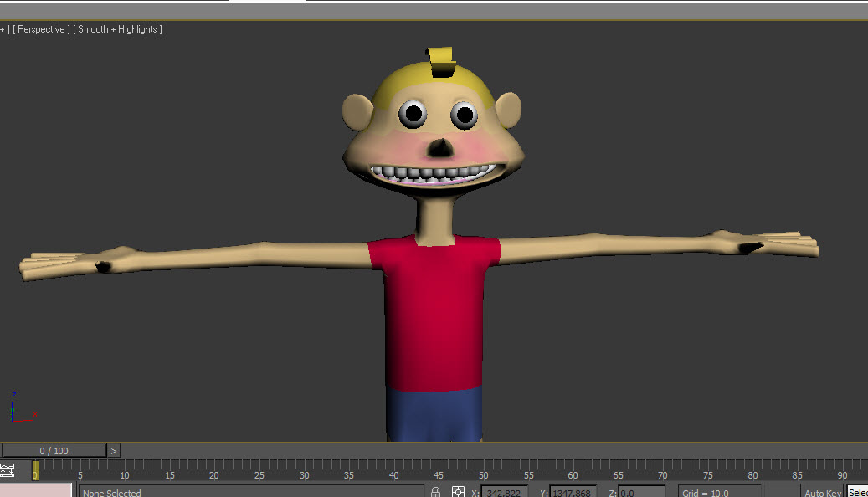Open the Smooth + Highlights shading menu

tap(118, 29)
